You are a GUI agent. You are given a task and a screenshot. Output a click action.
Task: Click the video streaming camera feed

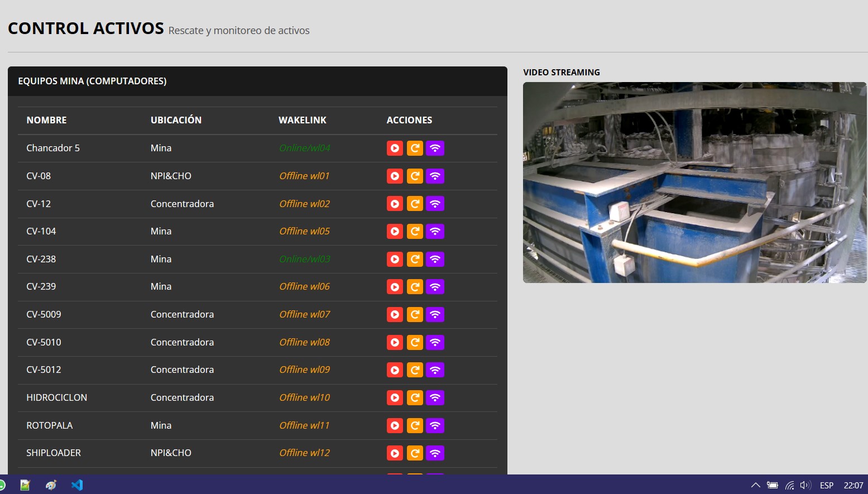[694, 183]
